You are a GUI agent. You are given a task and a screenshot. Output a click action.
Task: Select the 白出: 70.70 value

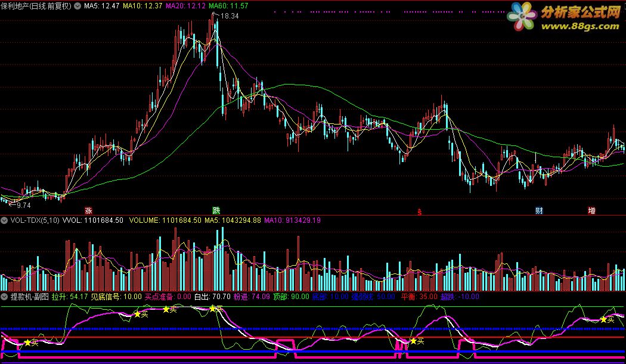212,297
